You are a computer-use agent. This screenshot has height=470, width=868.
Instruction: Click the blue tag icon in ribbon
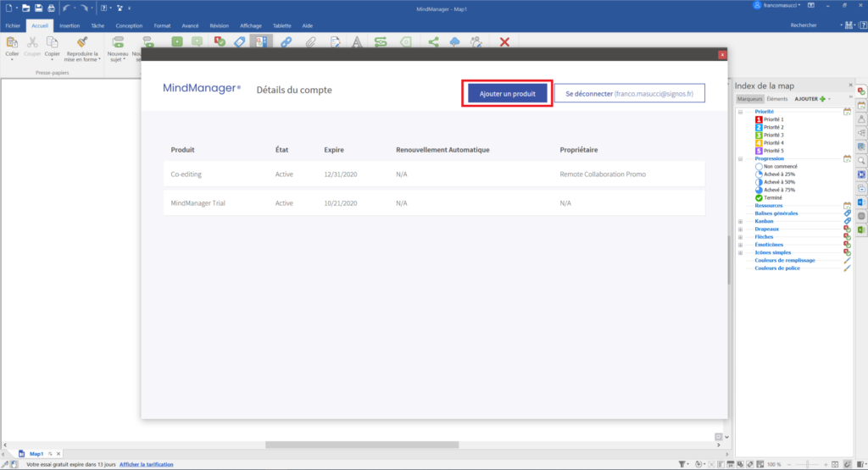point(240,42)
